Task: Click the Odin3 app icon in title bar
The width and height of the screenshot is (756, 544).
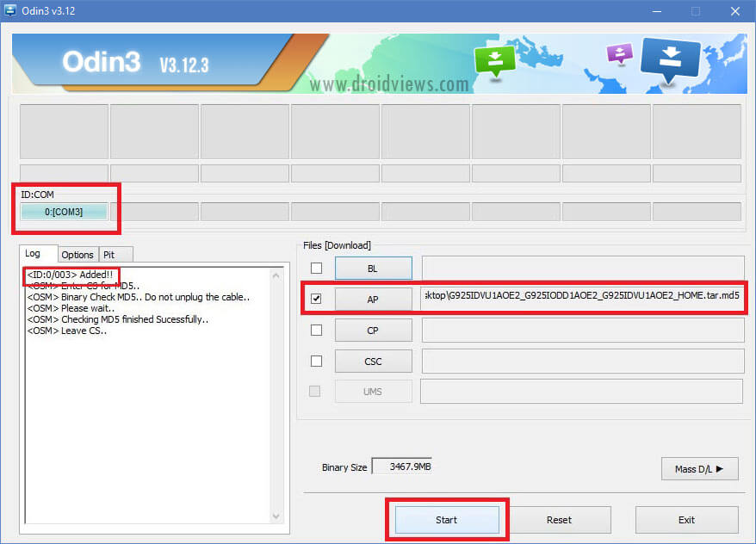Action: click(x=10, y=10)
